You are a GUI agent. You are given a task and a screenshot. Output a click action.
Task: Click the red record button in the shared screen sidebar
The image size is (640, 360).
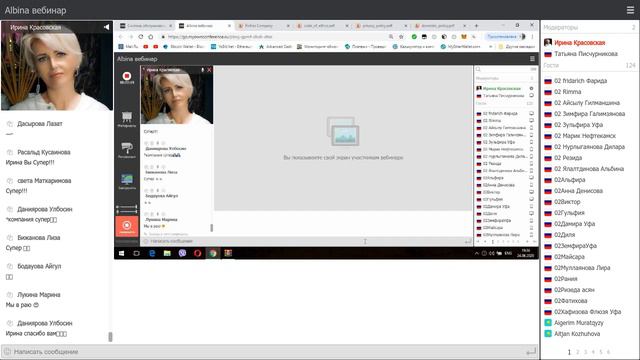(127, 77)
